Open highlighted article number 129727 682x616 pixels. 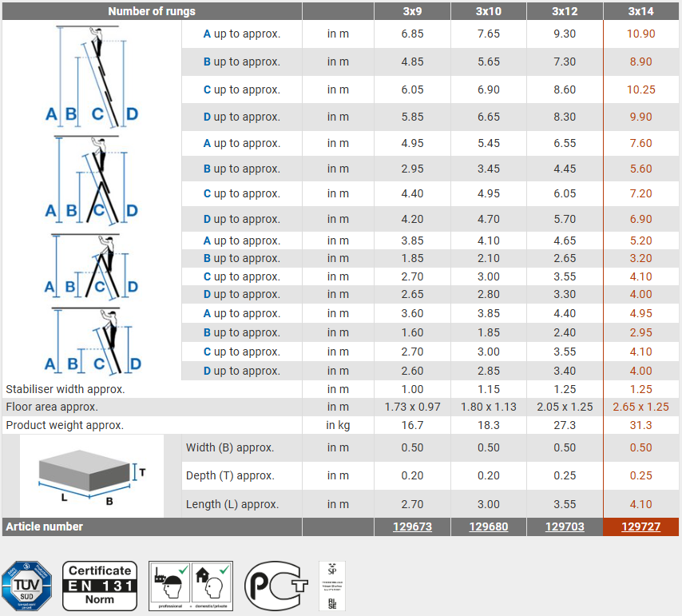[640, 527]
